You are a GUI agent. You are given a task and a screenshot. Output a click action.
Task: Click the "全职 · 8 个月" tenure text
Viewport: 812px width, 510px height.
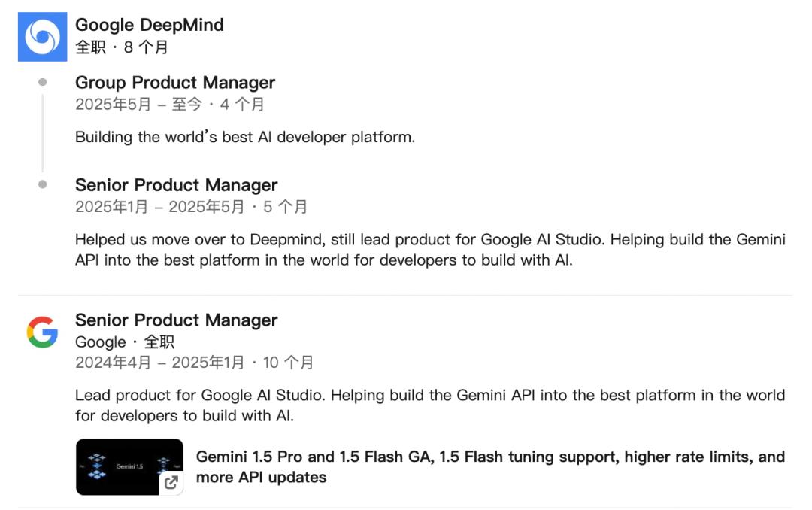(122, 47)
